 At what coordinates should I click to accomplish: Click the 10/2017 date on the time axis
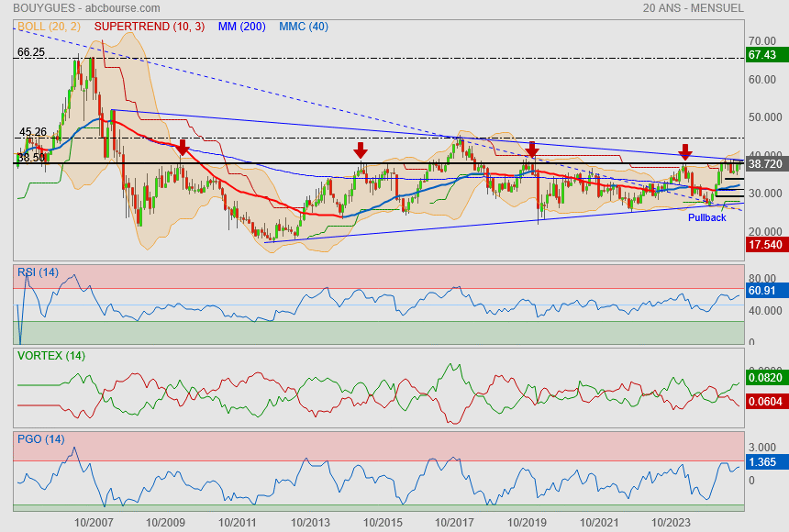455,522
